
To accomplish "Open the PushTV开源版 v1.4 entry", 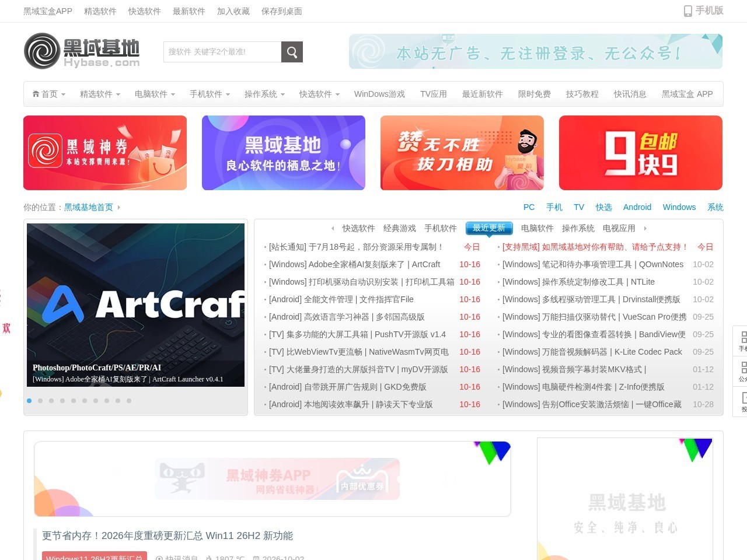I will [357, 334].
